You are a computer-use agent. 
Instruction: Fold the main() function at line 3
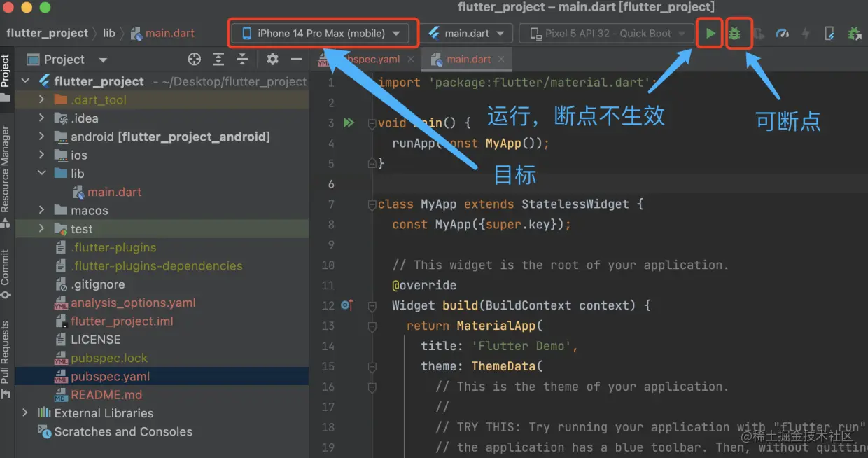click(372, 123)
